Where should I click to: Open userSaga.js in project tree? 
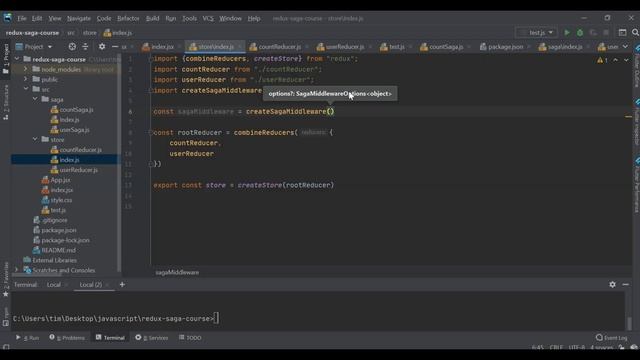pyautogui.click(x=74, y=129)
